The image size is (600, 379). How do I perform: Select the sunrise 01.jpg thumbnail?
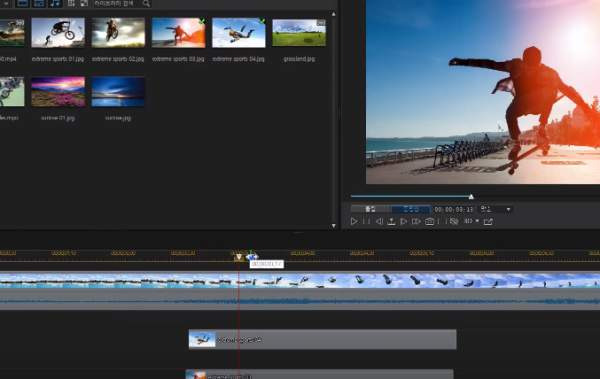(58, 92)
